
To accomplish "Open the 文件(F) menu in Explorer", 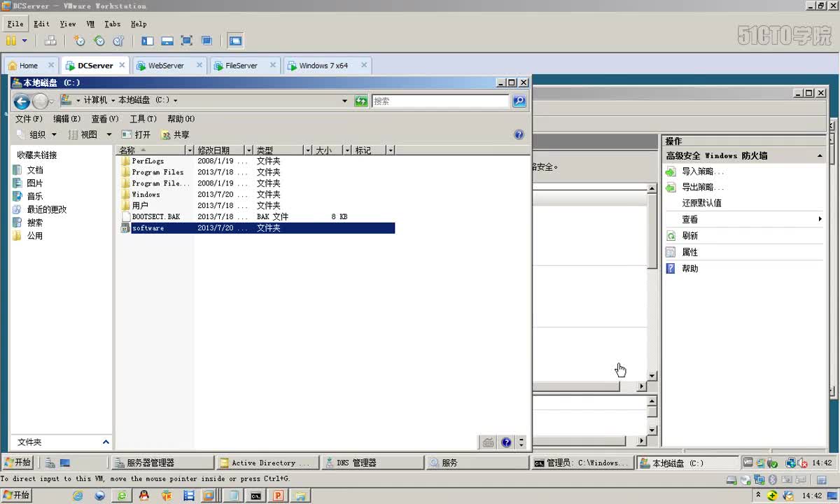I will tap(29, 119).
